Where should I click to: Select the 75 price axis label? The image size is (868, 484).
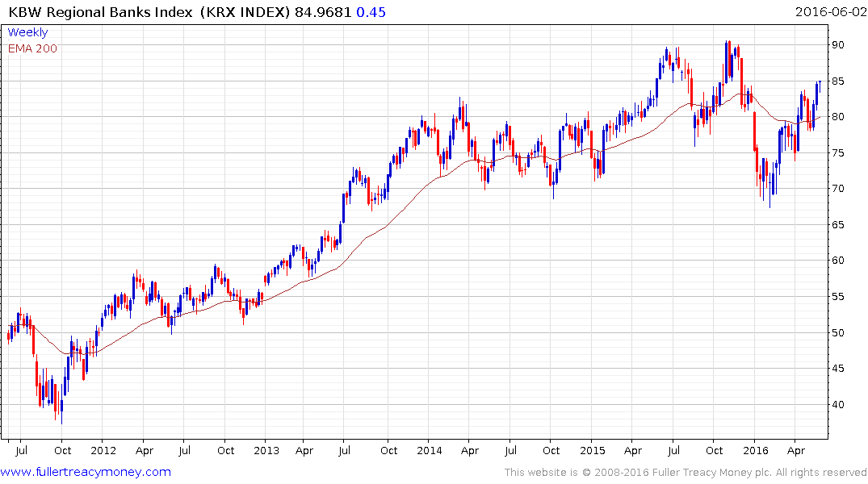tap(837, 152)
